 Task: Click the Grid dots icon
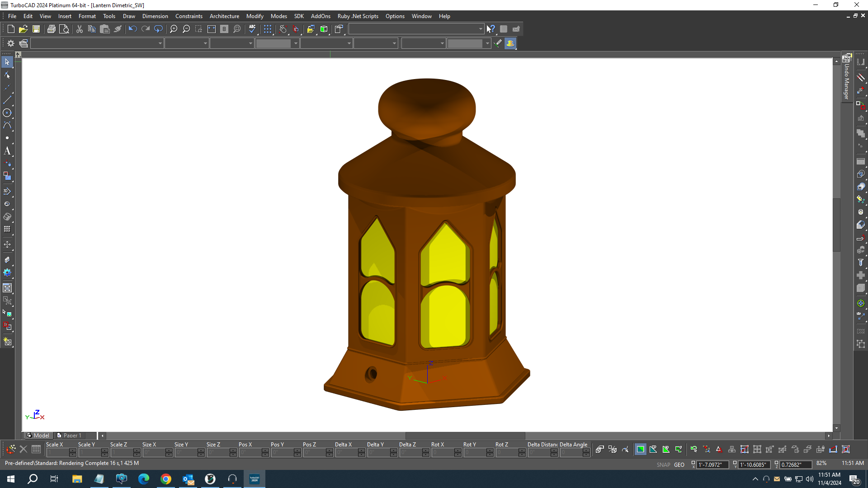pos(268,29)
